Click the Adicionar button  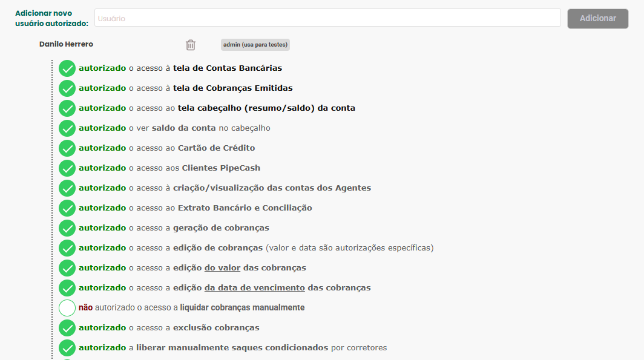(x=597, y=18)
